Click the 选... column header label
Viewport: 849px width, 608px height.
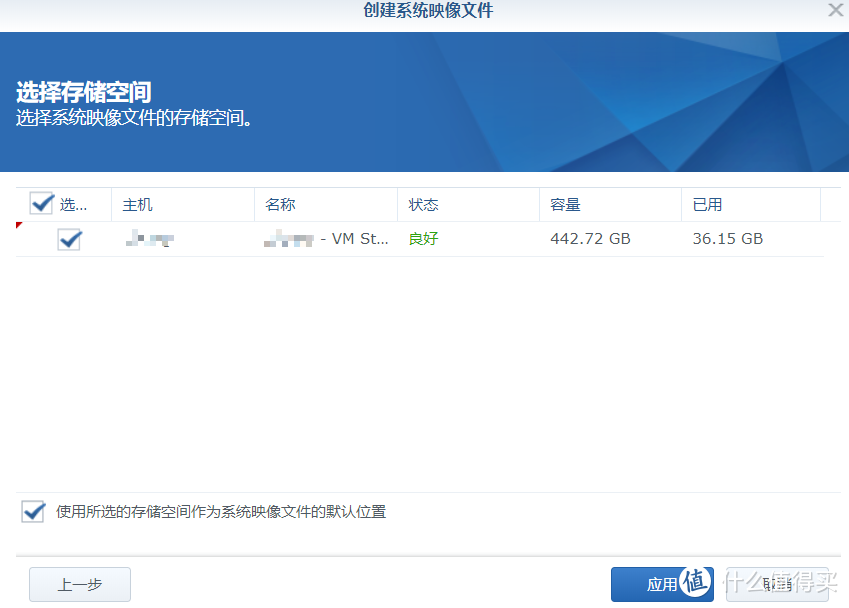74,205
